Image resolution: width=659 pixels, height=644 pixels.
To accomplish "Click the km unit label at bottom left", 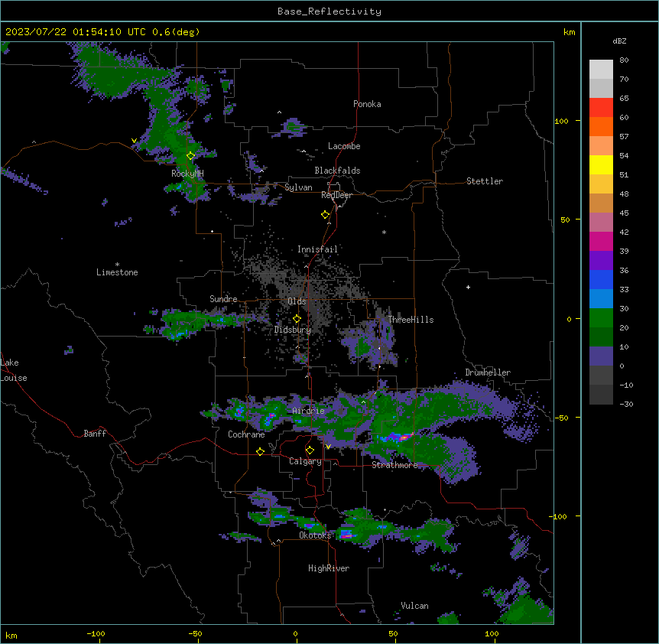I will pos(11,636).
